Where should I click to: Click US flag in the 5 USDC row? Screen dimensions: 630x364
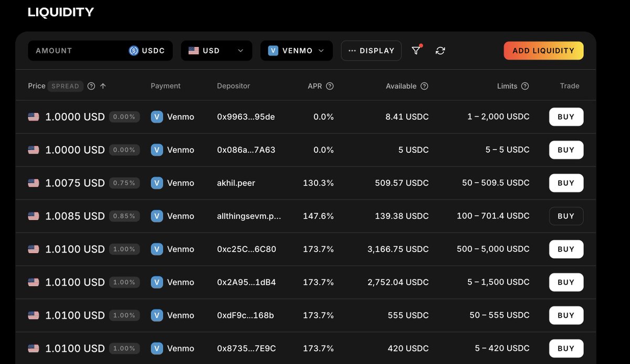tap(34, 150)
